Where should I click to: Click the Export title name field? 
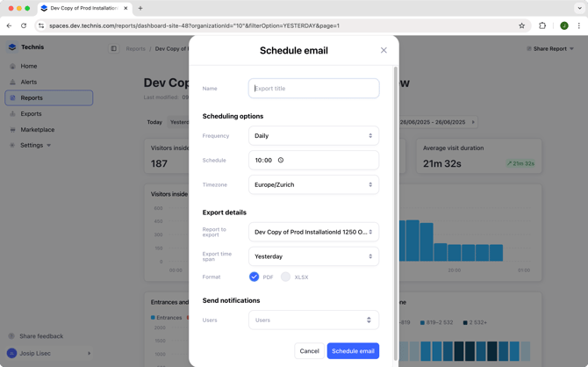point(313,89)
